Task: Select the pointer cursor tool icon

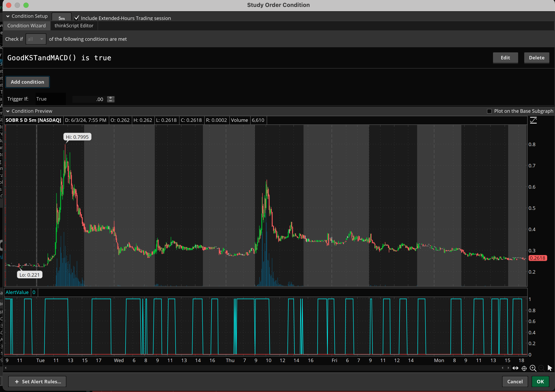Action: [550, 368]
